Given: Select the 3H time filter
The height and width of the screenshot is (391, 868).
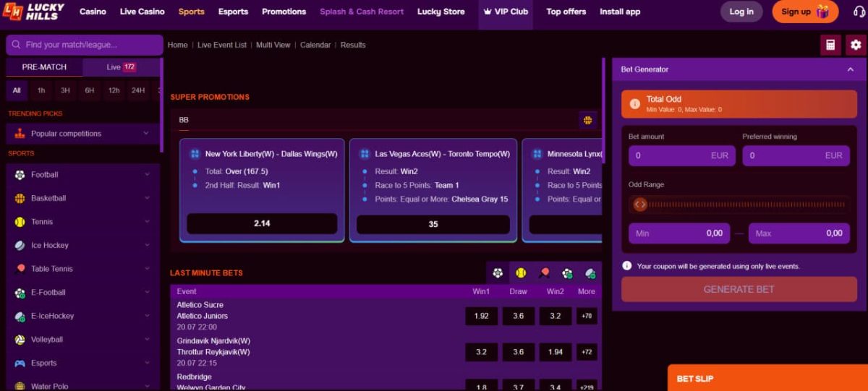Looking at the screenshot, I should click(65, 90).
